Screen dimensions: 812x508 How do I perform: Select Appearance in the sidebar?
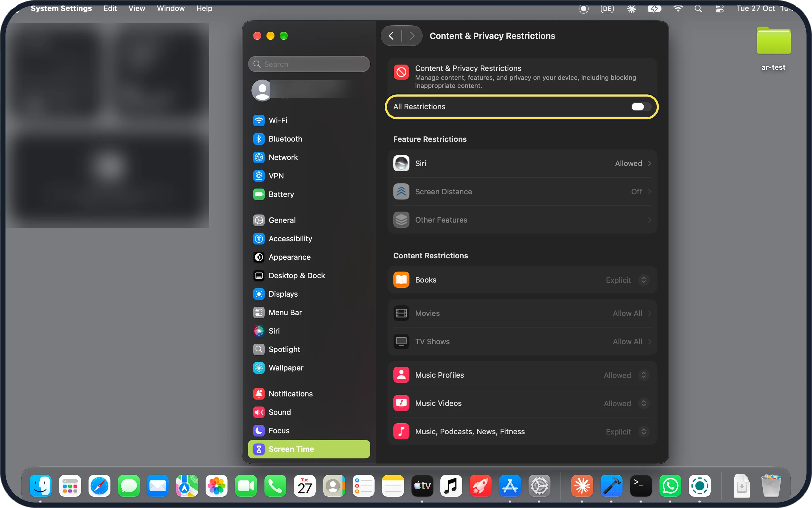(x=309, y=257)
